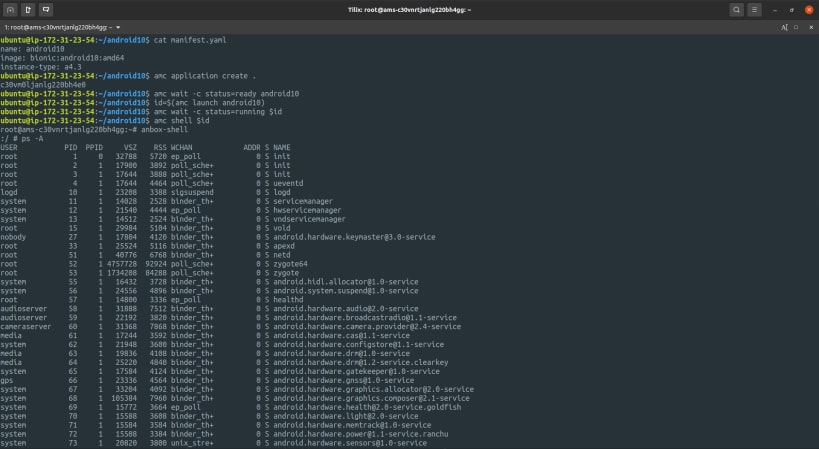Click the 'vold' process name
Viewport: 819px width, 449px height.
(282, 228)
